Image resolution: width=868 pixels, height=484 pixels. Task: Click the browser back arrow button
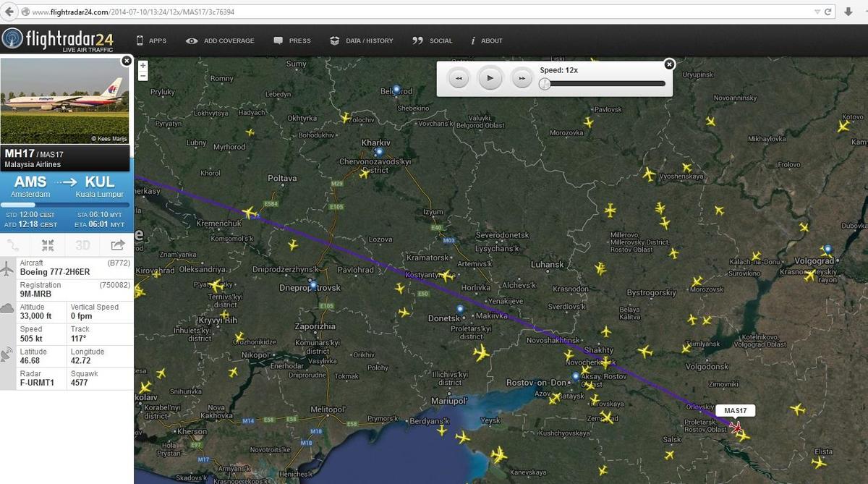[x=8, y=12]
